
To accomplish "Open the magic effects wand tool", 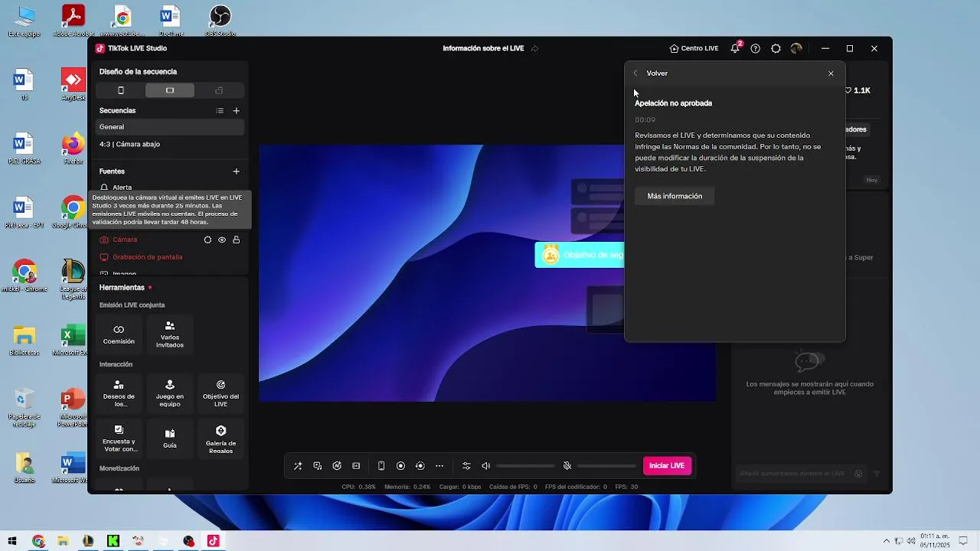I will click(x=298, y=466).
